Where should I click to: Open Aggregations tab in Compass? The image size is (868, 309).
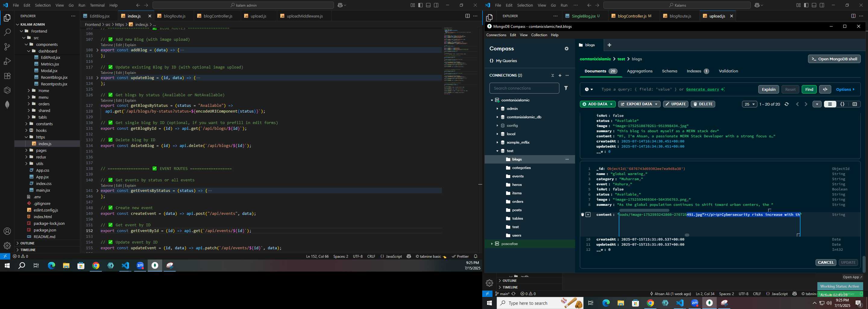click(x=640, y=71)
